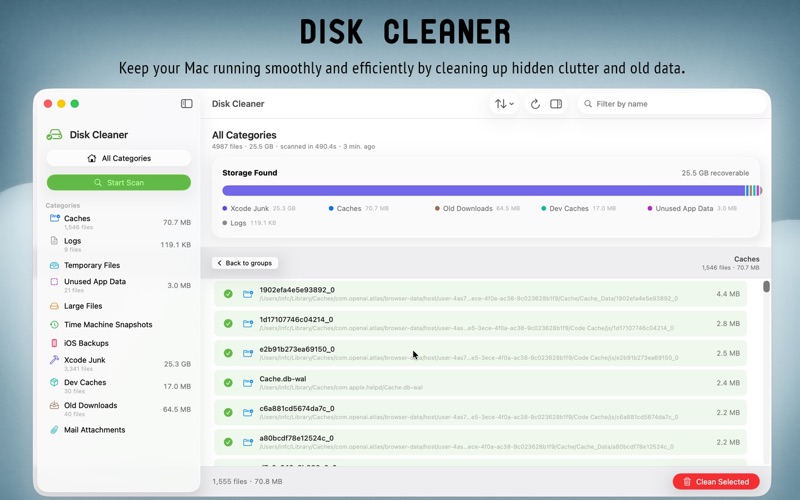Click the Time Machine clock icon
The image size is (800, 500).
(54, 324)
